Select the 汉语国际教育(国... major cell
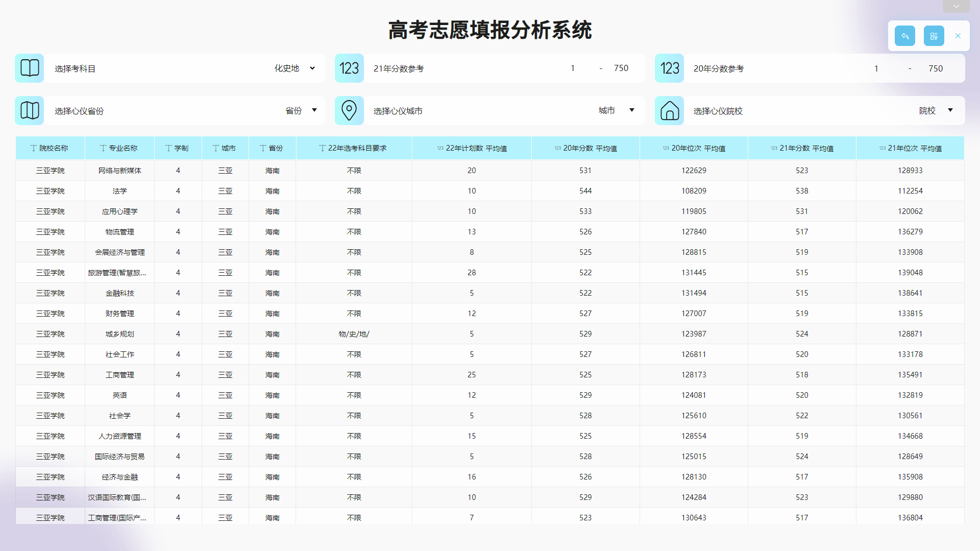 (x=119, y=497)
